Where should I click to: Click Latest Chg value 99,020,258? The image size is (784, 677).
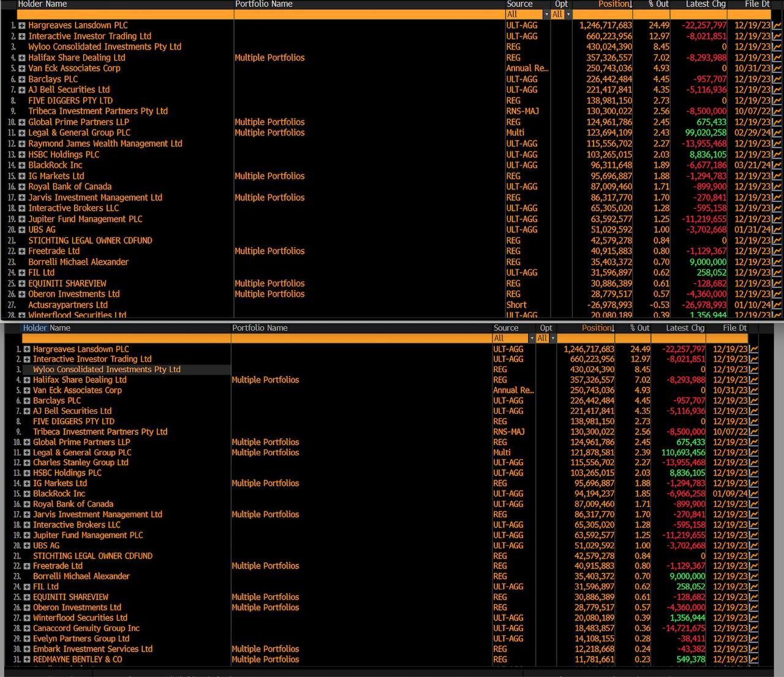[706, 133]
